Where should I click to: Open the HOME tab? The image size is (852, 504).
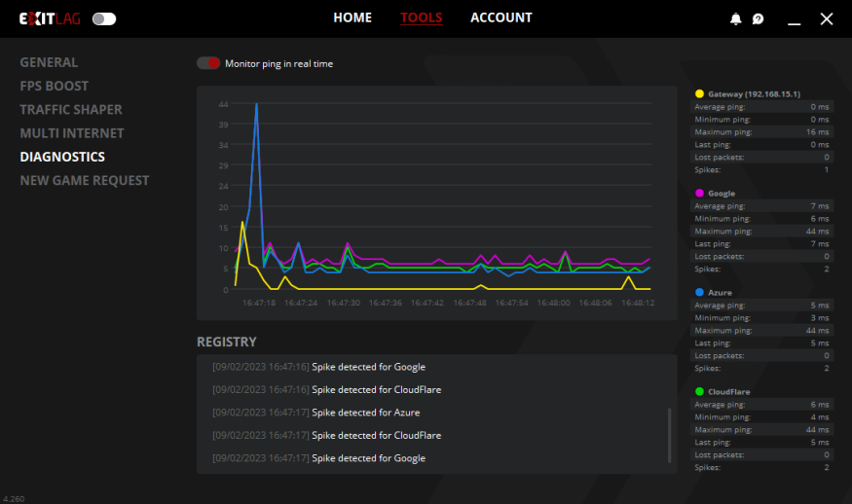tap(352, 18)
